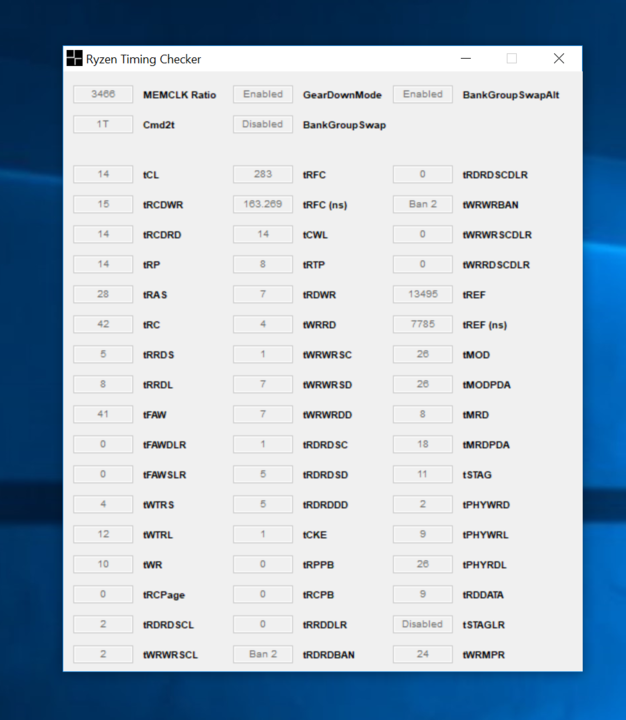
Task: Click the tFAWSLR value field
Action: [x=103, y=474]
